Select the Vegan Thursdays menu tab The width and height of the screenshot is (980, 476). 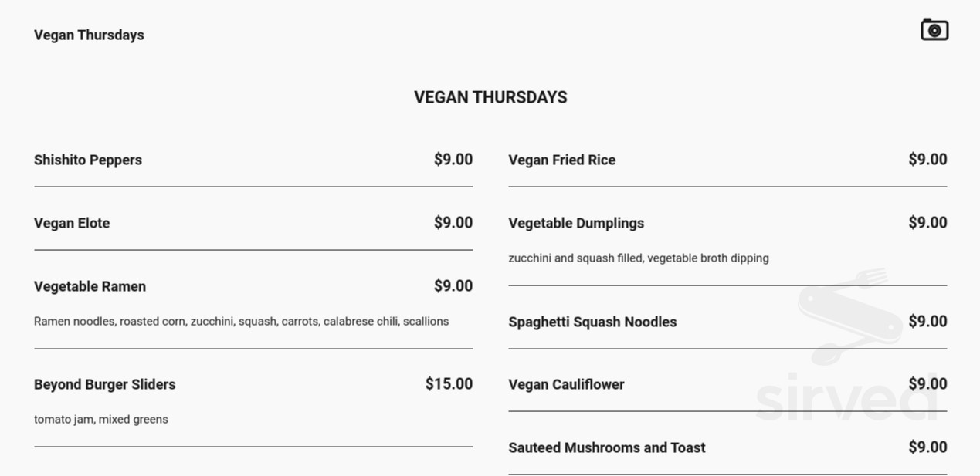[89, 35]
